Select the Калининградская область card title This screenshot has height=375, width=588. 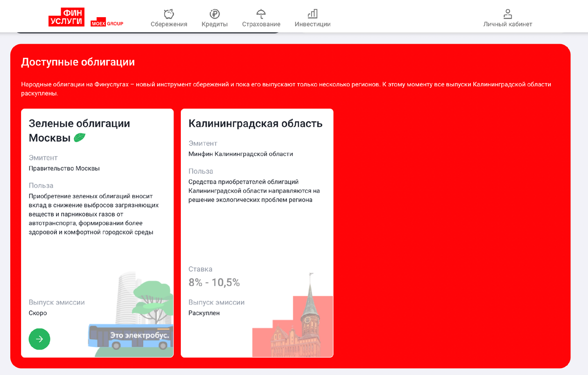[255, 124]
